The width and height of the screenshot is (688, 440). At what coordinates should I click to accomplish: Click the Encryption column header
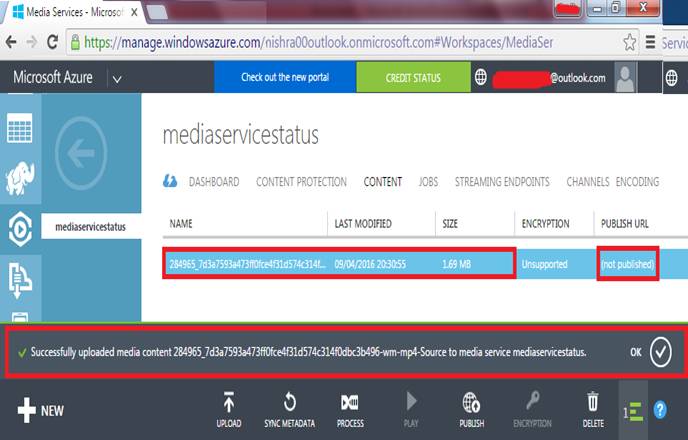pos(545,224)
